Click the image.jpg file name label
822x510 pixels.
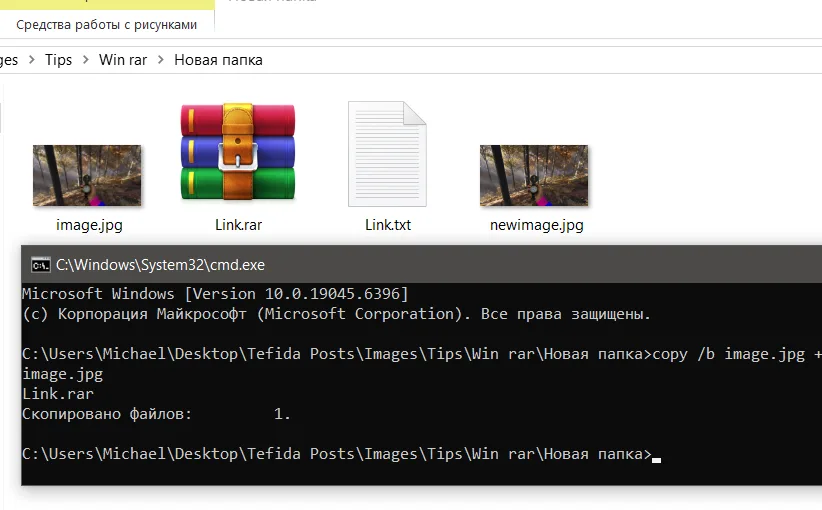[x=89, y=225]
